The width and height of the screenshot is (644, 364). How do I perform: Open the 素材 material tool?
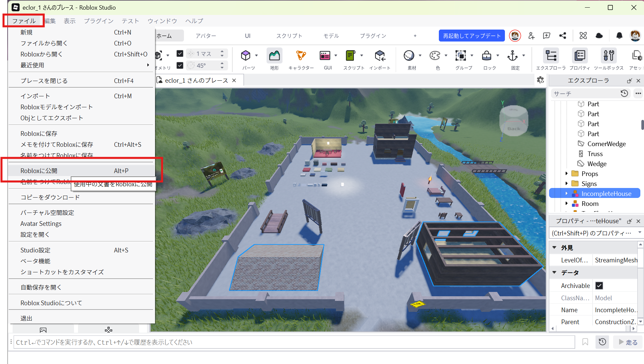pos(409,56)
